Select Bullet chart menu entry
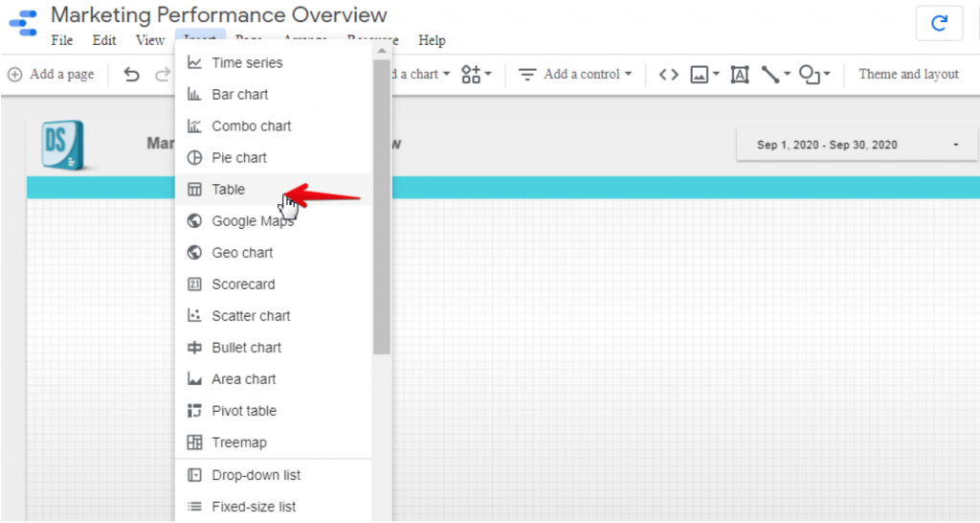 tap(273, 347)
